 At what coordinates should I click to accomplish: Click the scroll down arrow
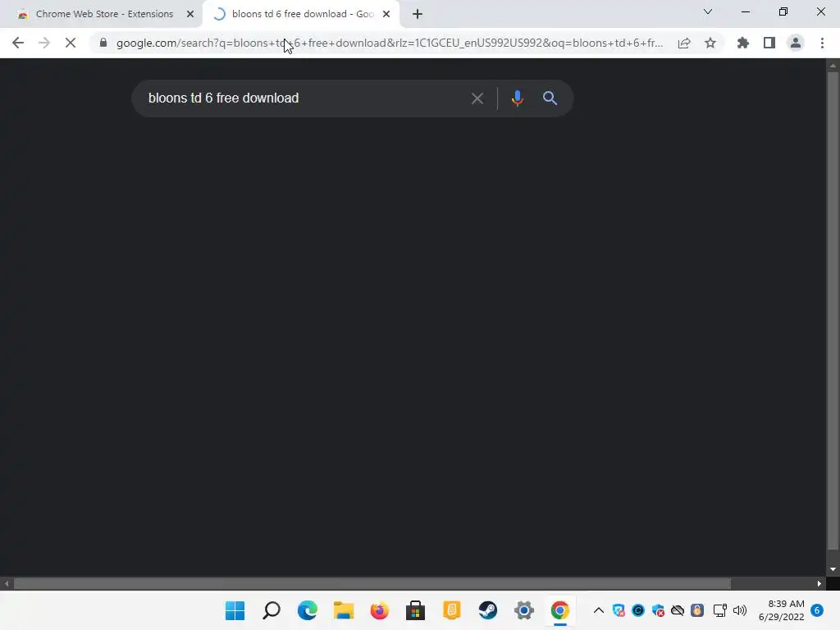click(832, 569)
